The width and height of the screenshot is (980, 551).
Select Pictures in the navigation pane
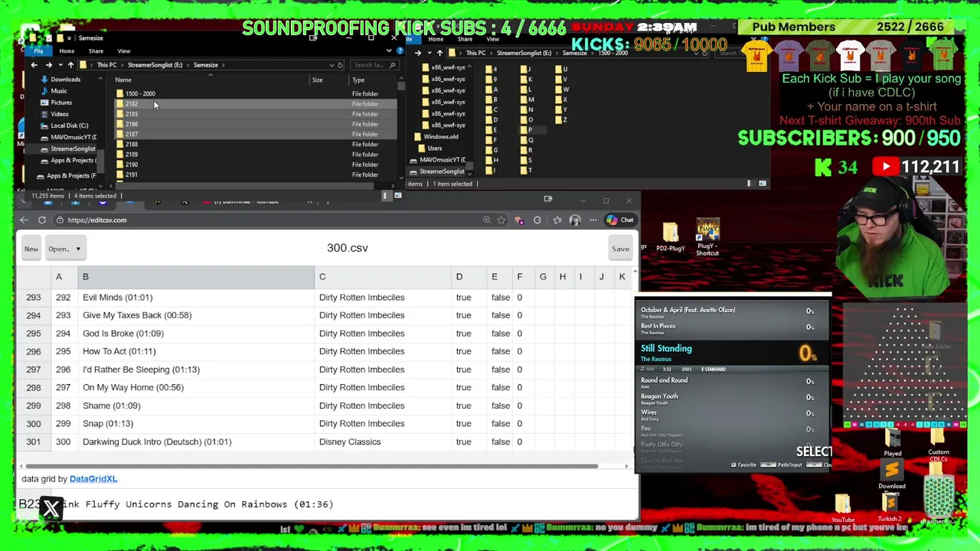tap(61, 103)
